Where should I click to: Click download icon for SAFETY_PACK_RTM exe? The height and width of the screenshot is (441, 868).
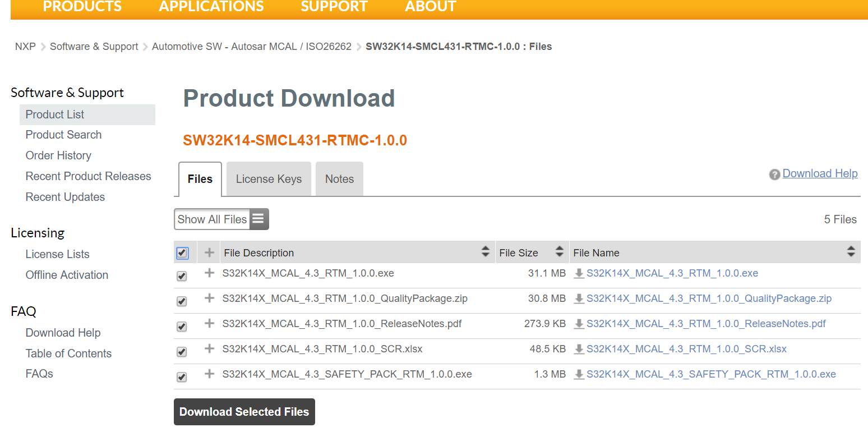click(x=579, y=375)
